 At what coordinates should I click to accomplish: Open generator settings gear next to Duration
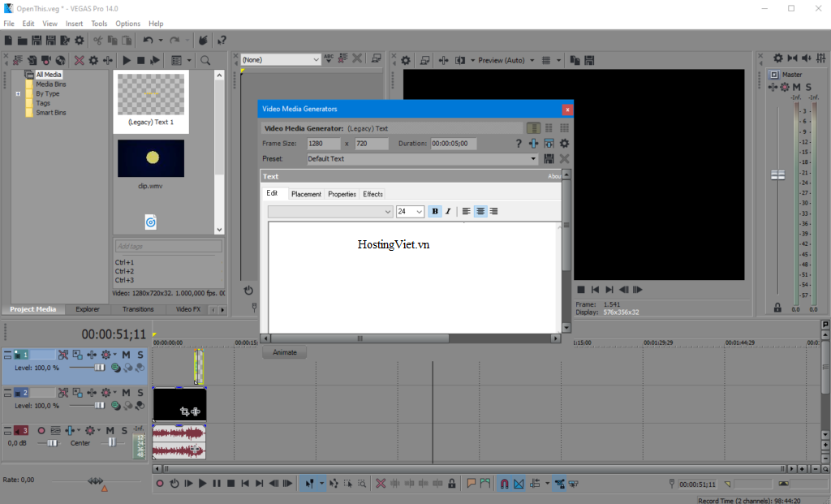point(565,144)
